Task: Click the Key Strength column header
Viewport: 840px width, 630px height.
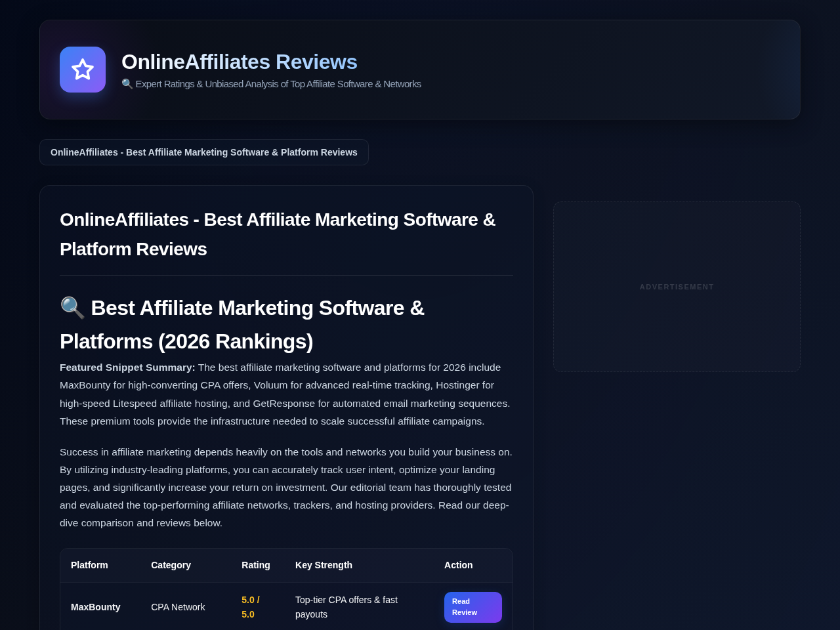Action: pos(324,565)
